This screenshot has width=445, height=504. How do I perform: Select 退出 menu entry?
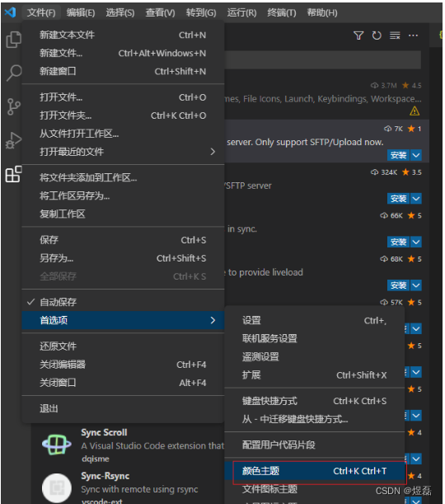click(123, 408)
